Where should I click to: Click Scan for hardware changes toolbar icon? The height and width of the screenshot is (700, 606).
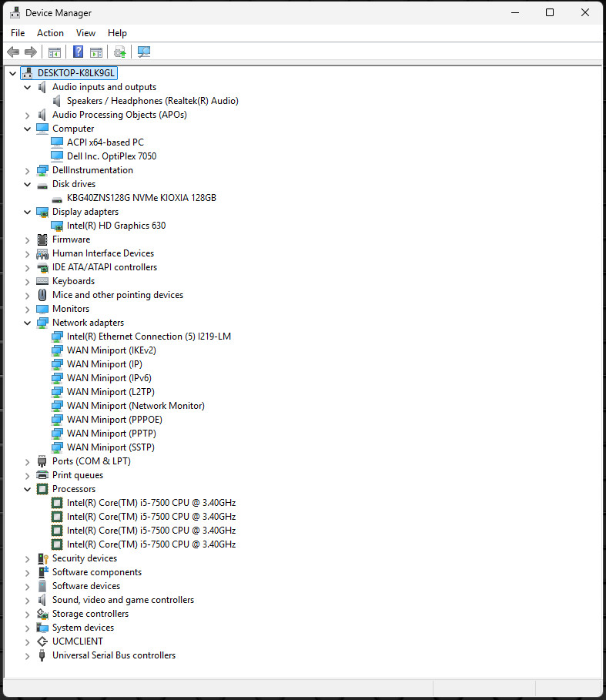[144, 52]
